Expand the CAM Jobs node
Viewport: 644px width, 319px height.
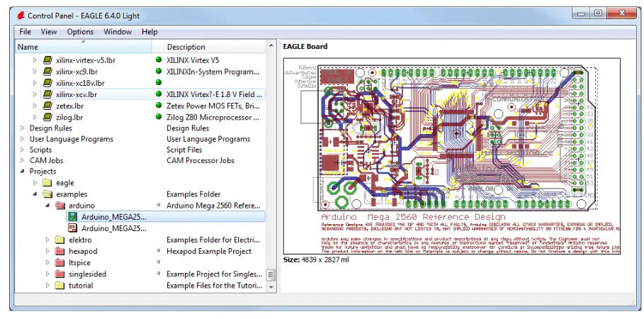(22, 160)
